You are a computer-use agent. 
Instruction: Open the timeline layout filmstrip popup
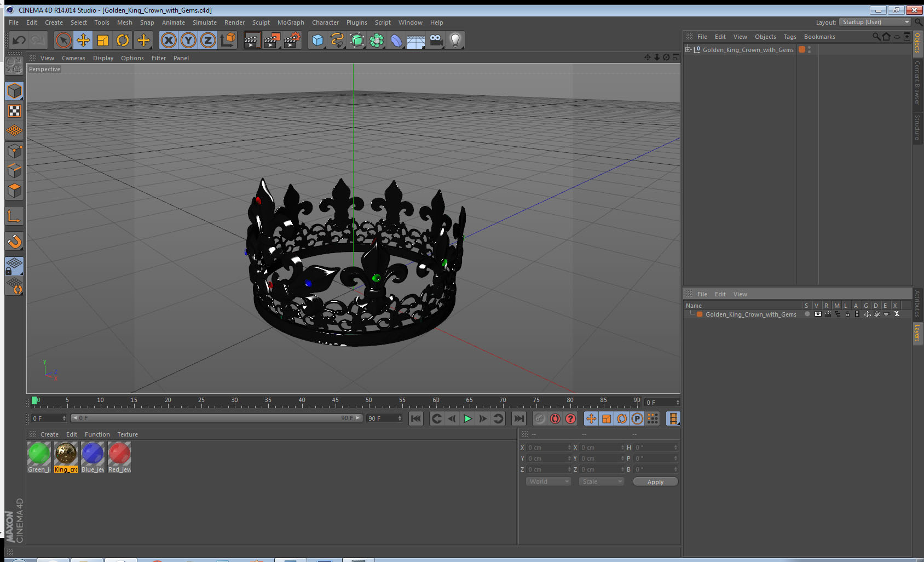(673, 418)
